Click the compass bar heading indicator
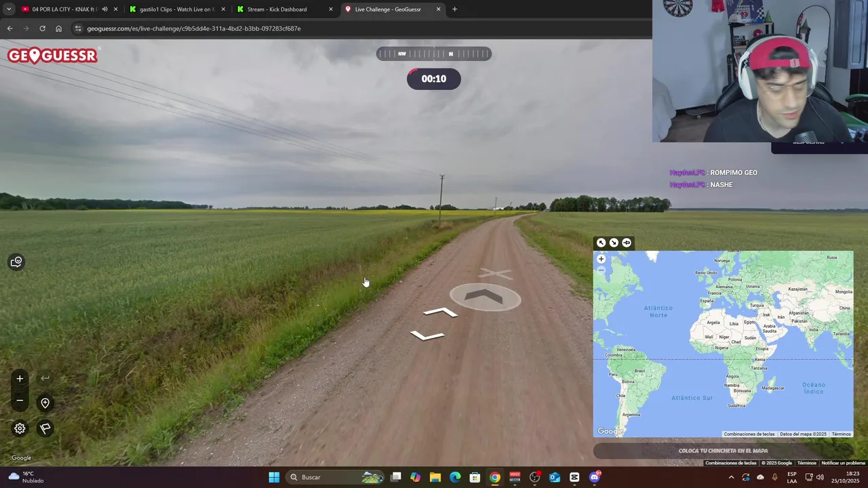868x488 pixels. pyautogui.click(x=434, y=54)
